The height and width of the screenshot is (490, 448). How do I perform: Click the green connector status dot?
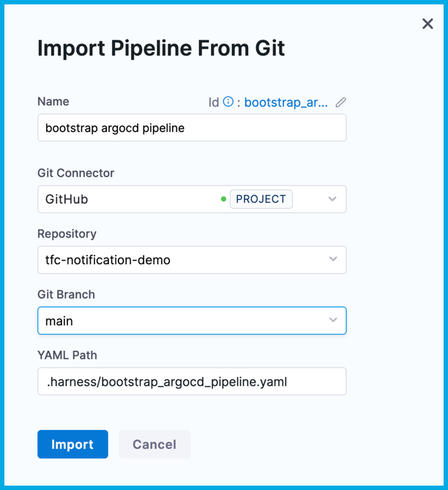pos(223,199)
